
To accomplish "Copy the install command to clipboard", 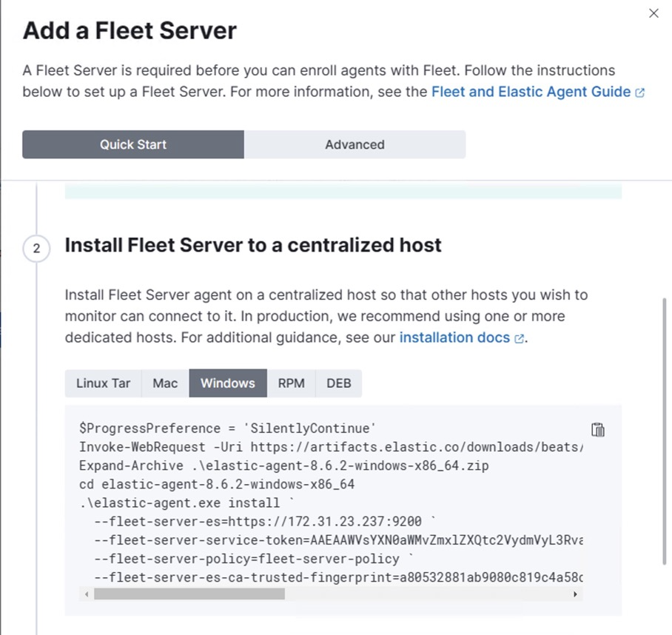I will pyautogui.click(x=598, y=430).
